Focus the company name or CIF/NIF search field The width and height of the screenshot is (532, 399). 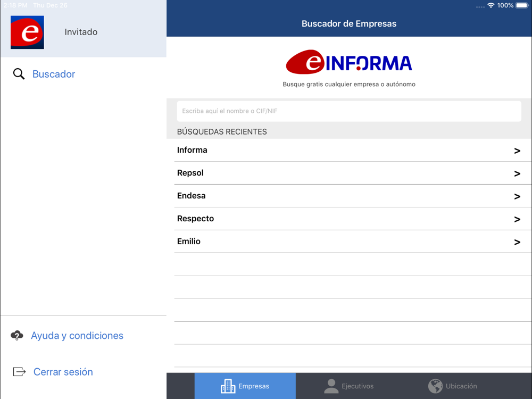pos(349,111)
